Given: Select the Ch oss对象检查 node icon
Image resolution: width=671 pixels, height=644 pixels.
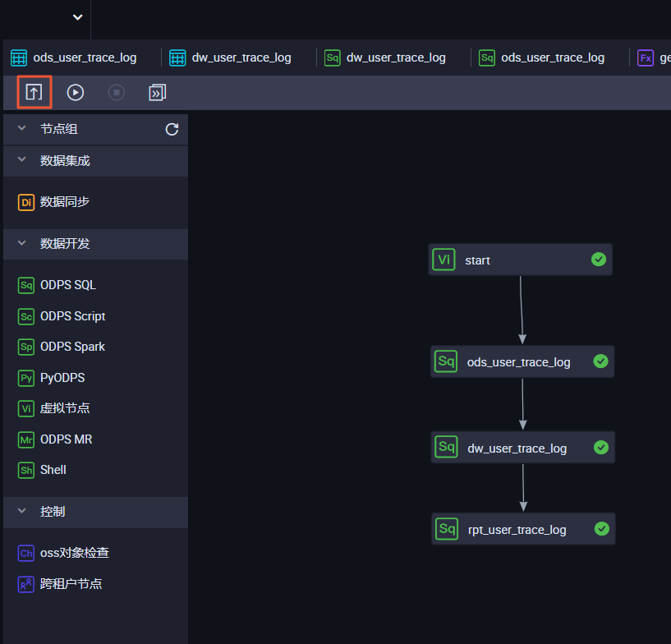Looking at the screenshot, I should click(x=26, y=554).
